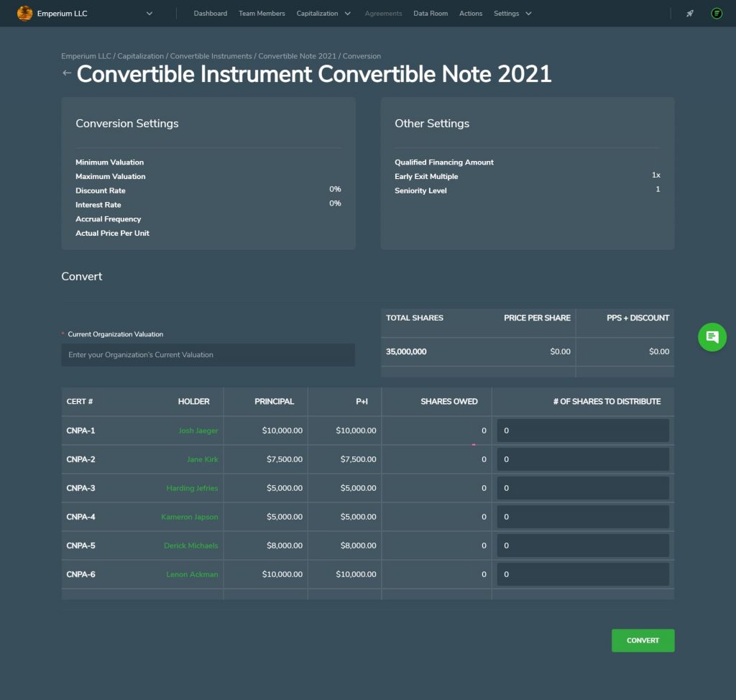
Task: Open the Dashboard page
Action: click(211, 13)
